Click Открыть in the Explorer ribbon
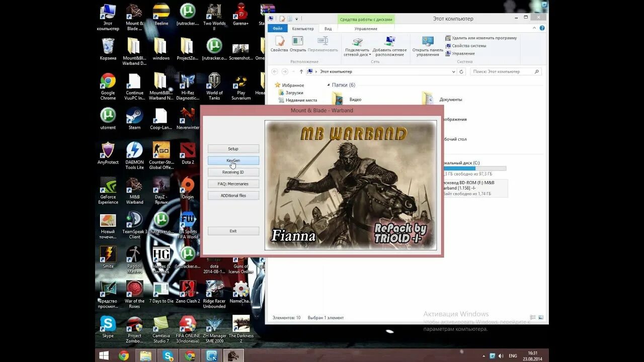The width and height of the screenshot is (644, 362). [298, 44]
